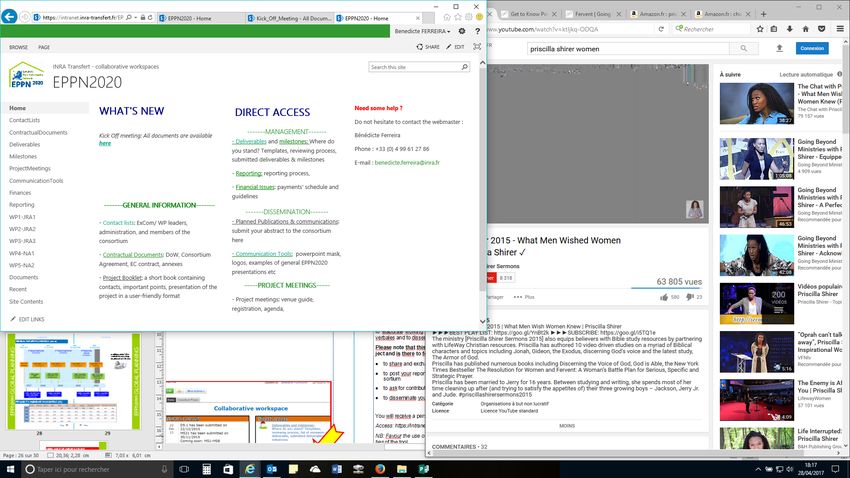Save page to Pocket in Firefox
Viewport: 850px width, 478px height.
point(821,29)
